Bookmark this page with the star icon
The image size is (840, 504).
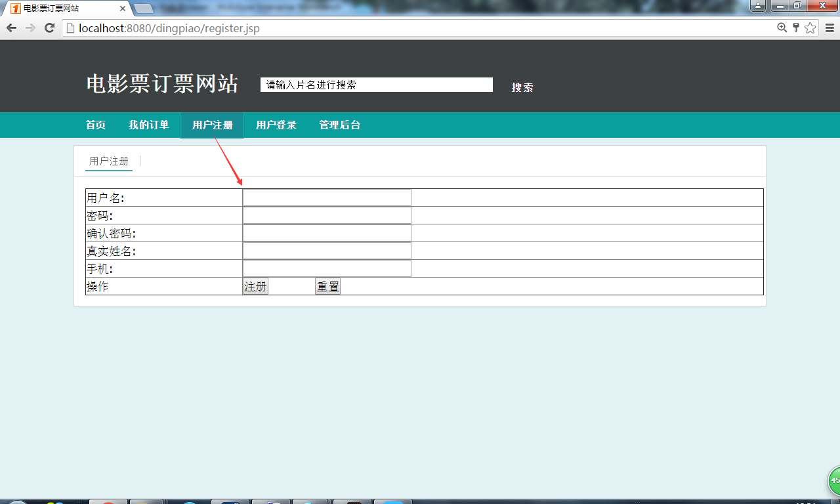[810, 28]
